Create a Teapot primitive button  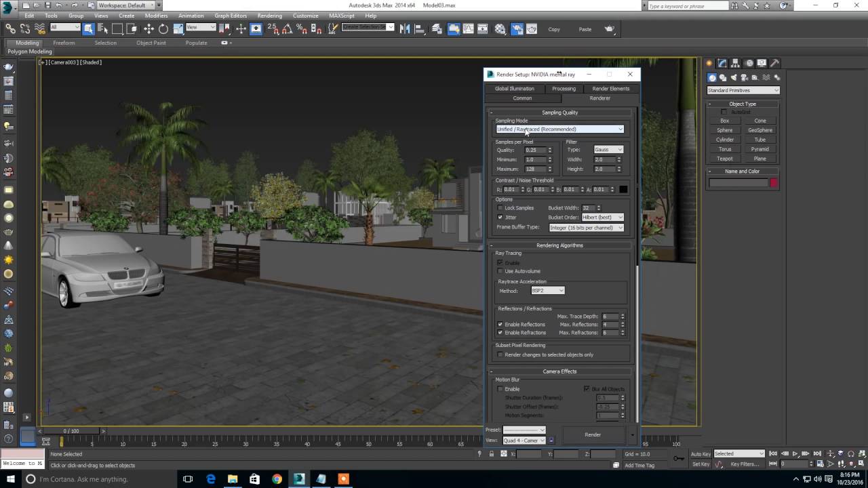[x=725, y=159]
